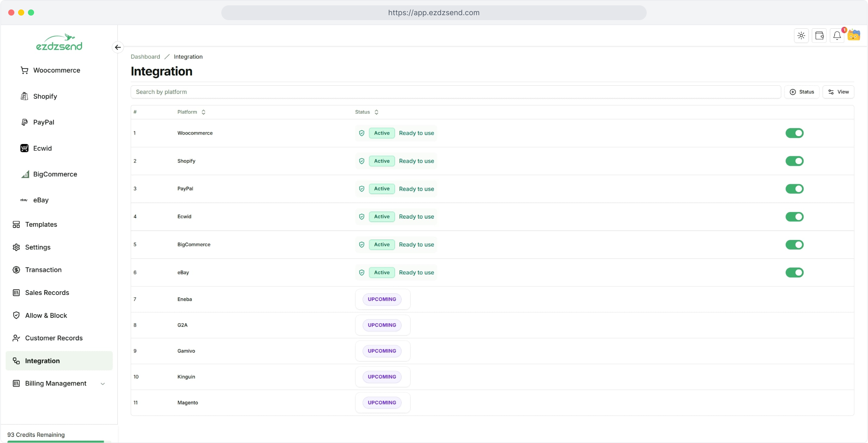The width and height of the screenshot is (868, 443).
Task: Turn off the PayPal integration switch
Action: (794, 189)
